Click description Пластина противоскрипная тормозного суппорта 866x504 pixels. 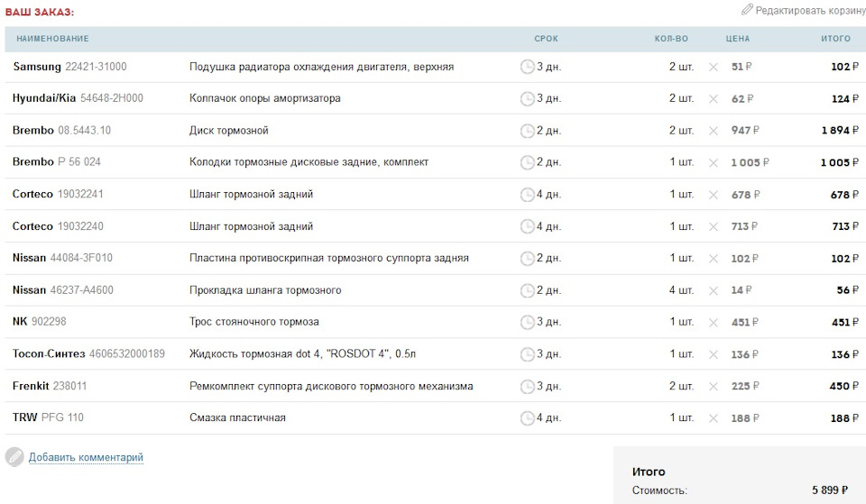point(329,258)
